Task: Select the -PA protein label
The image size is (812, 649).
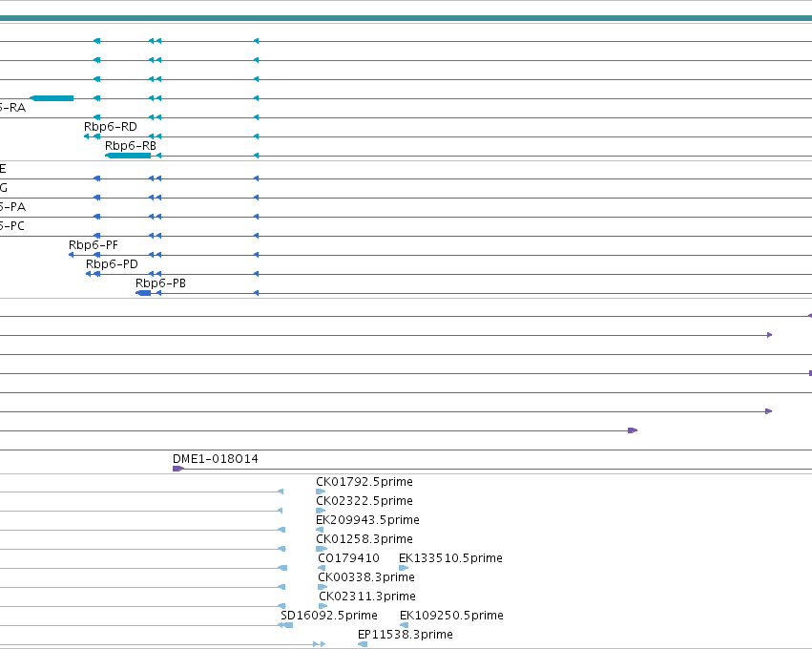Action: pos(13,207)
